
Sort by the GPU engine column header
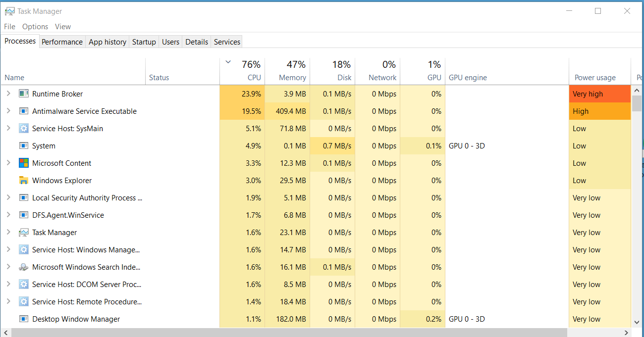click(x=507, y=71)
